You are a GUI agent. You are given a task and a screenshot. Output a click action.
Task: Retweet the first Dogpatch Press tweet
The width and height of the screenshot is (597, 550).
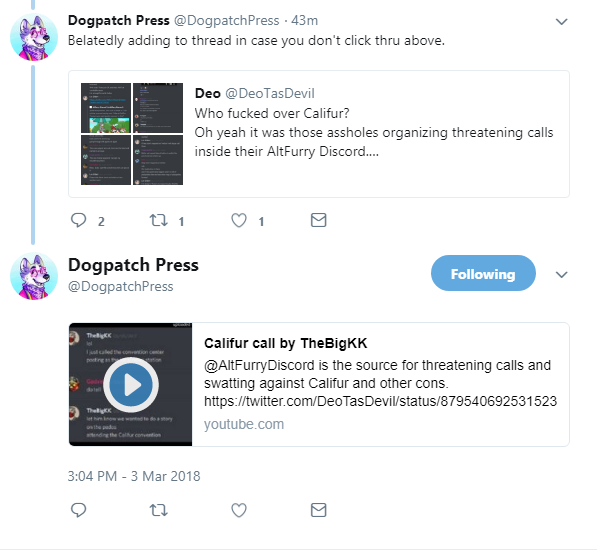(158, 220)
